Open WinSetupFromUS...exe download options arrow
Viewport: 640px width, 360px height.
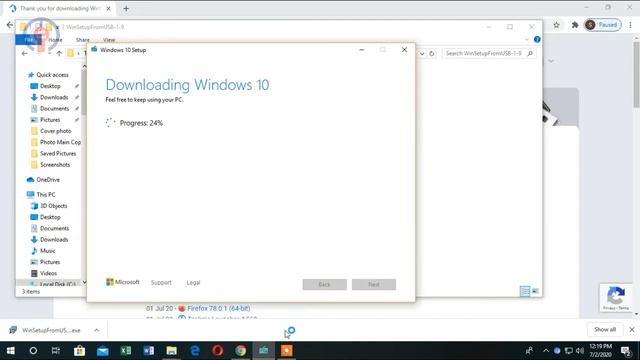coord(96,330)
